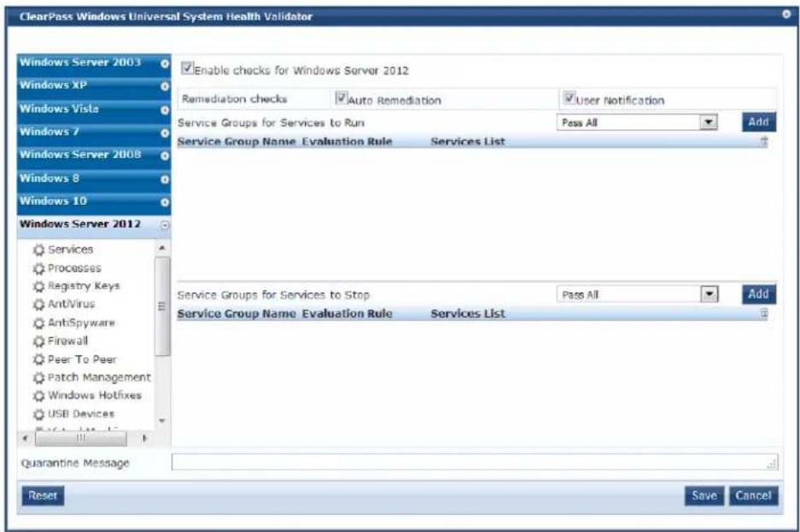The height and width of the screenshot is (532, 800).
Task: Open the Patch Management check
Action: pyautogui.click(x=99, y=377)
